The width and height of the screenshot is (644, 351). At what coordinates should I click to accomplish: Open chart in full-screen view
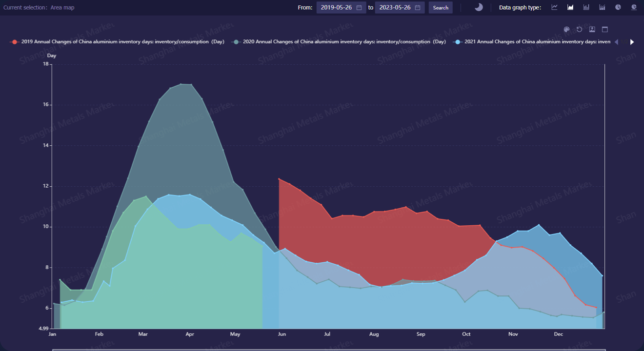point(604,29)
